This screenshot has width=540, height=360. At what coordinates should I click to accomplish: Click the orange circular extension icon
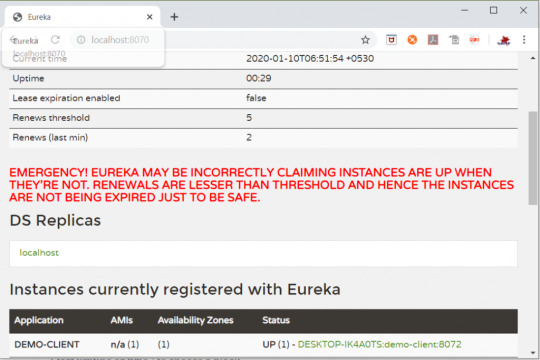point(412,40)
